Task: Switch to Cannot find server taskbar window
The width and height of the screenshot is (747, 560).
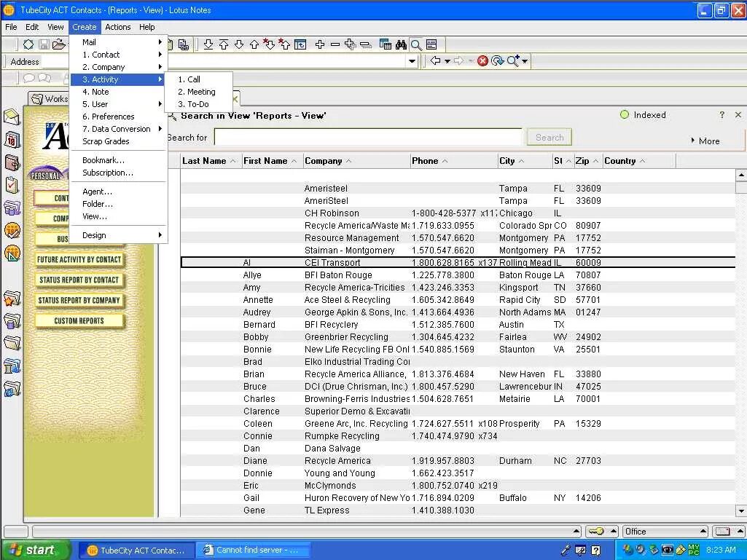Action: 253,550
